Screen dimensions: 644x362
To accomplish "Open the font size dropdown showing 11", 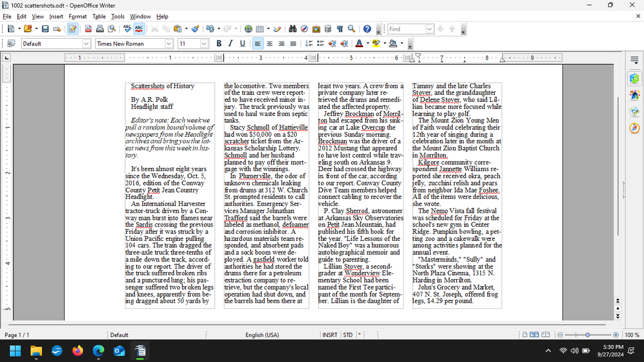I will point(204,43).
